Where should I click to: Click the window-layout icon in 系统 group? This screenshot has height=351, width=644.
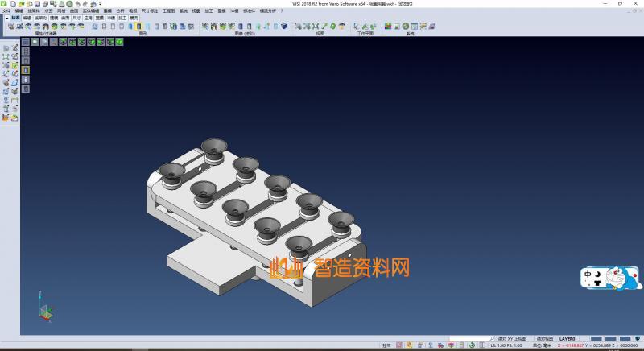coord(414,27)
